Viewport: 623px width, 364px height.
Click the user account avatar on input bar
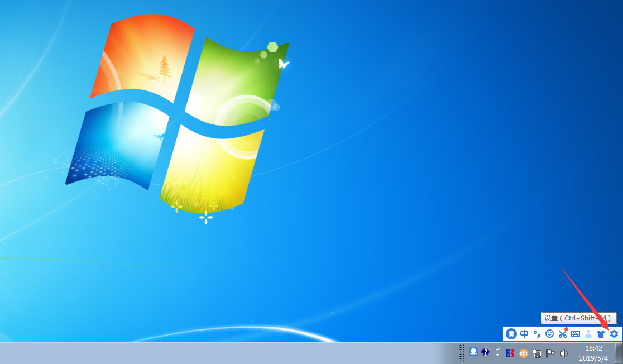click(588, 334)
